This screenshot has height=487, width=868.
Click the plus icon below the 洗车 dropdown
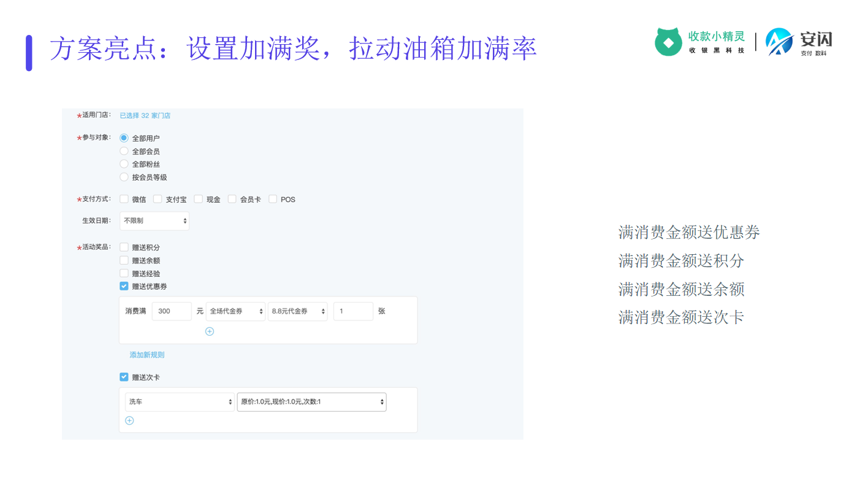(129, 421)
